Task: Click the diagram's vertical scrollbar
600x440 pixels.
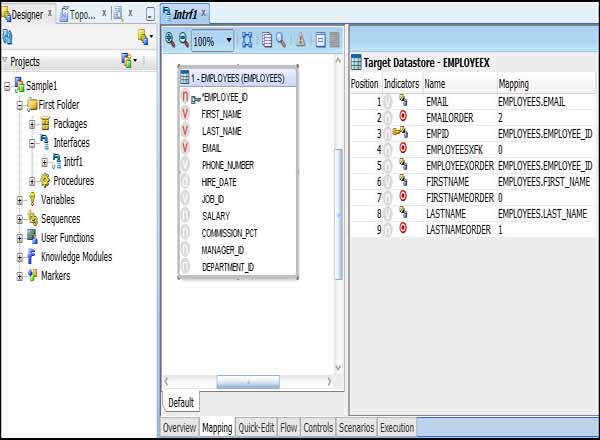Action: (x=338, y=210)
